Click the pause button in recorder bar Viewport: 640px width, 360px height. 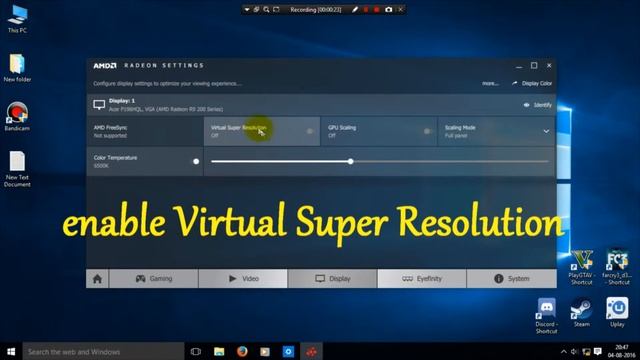(x=366, y=9)
